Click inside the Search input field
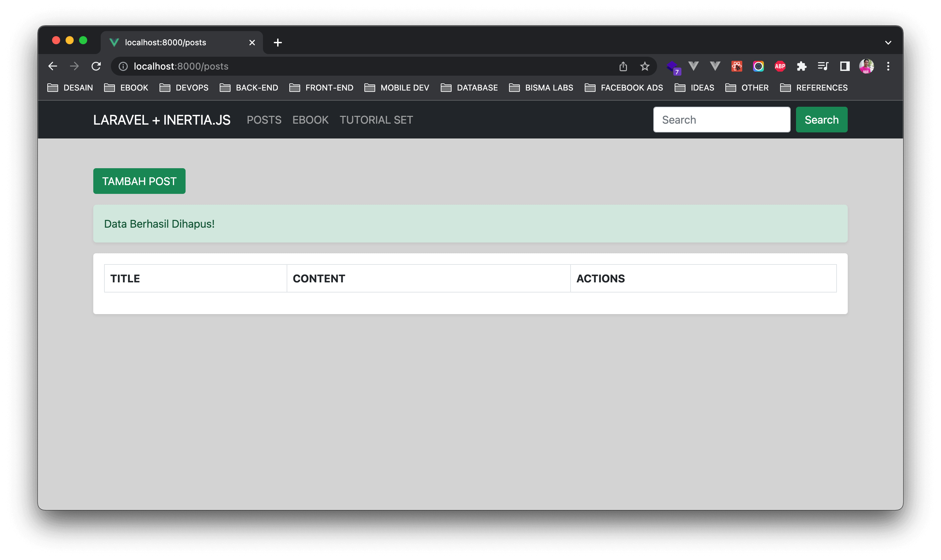Viewport: 941px width, 560px height. 721,119
